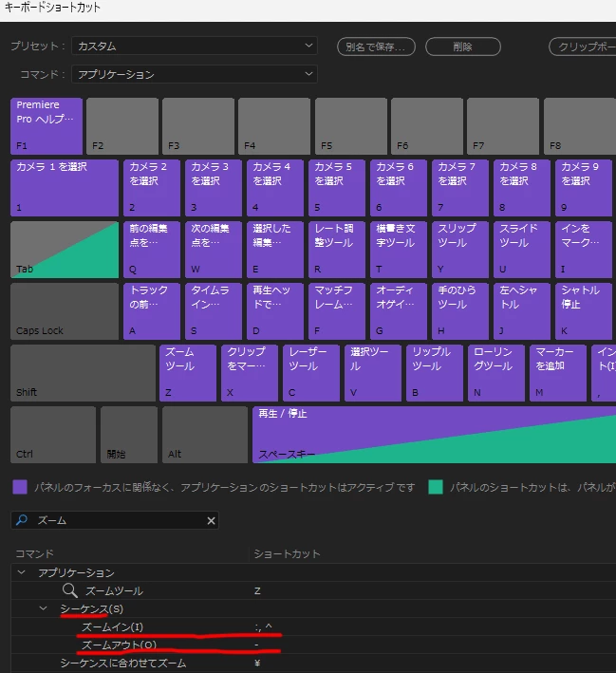Select the J key 左へシャトル

tap(522, 311)
